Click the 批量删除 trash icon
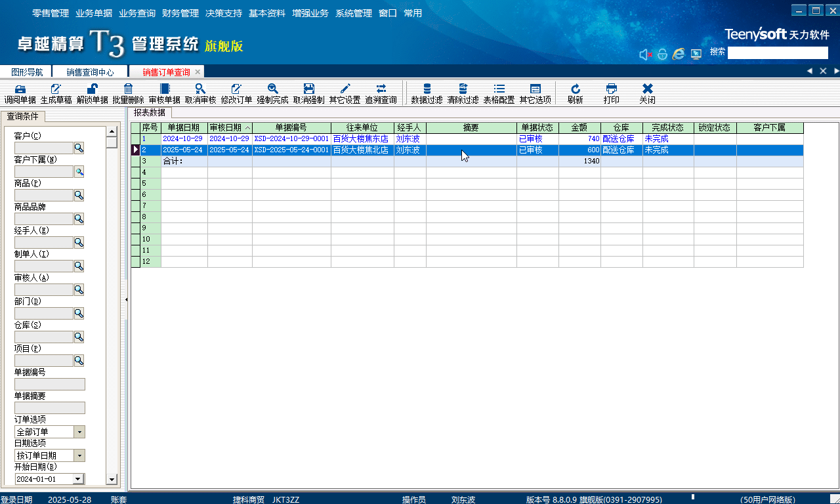The height and width of the screenshot is (504, 840). coord(128,89)
